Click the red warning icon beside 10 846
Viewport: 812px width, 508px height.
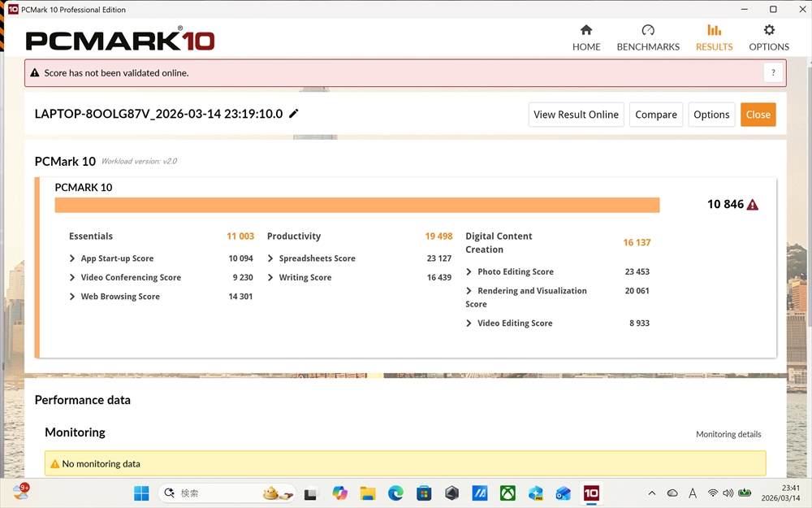click(753, 205)
